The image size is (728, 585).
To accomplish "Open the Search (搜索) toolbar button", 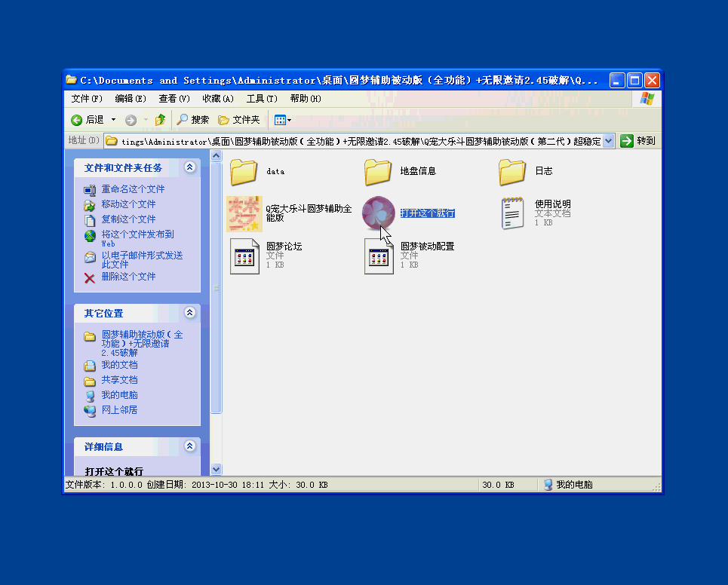I will point(194,120).
